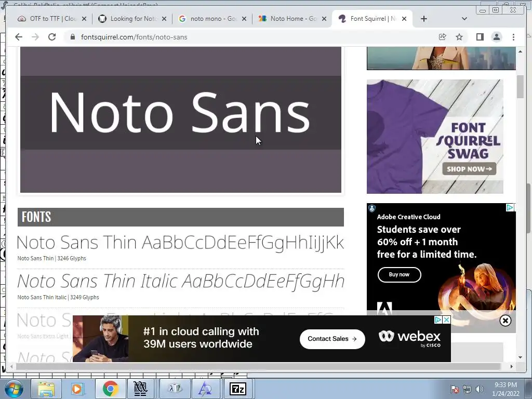The height and width of the screenshot is (399, 532).
Task: Open the Chrome profile avatar menu
Action: [496, 37]
